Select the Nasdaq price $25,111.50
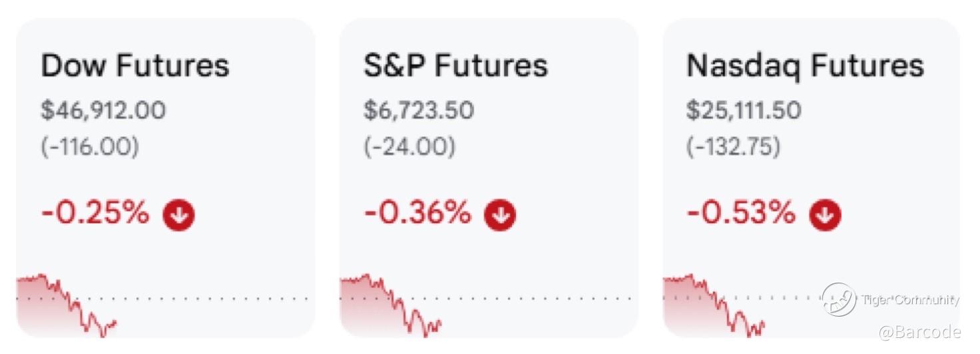 point(744,110)
